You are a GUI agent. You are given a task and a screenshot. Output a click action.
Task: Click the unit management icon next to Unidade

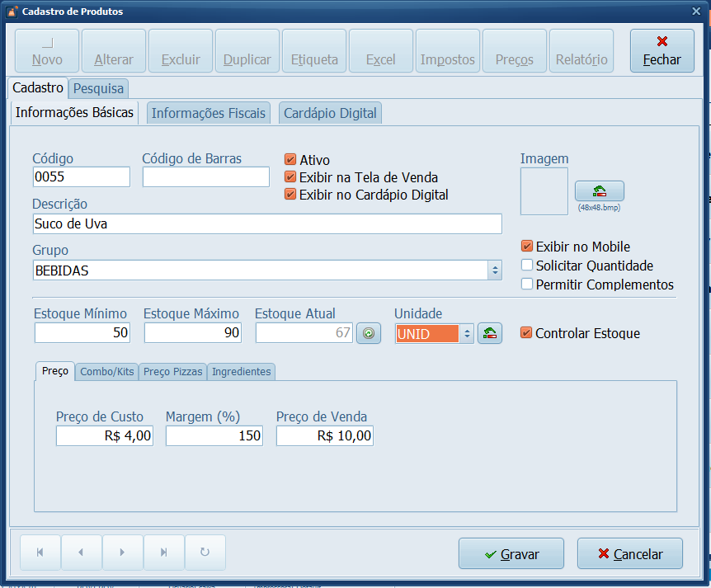[490, 333]
